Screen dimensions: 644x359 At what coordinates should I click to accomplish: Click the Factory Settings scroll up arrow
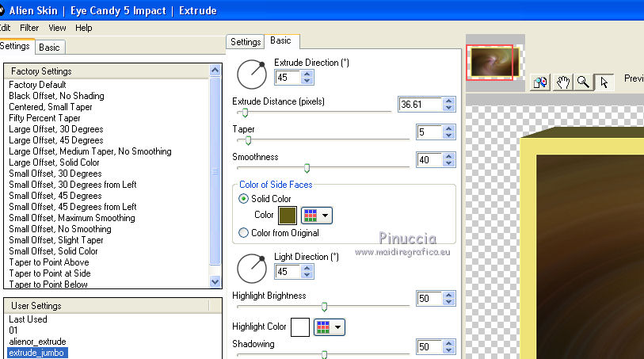point(215,71)
